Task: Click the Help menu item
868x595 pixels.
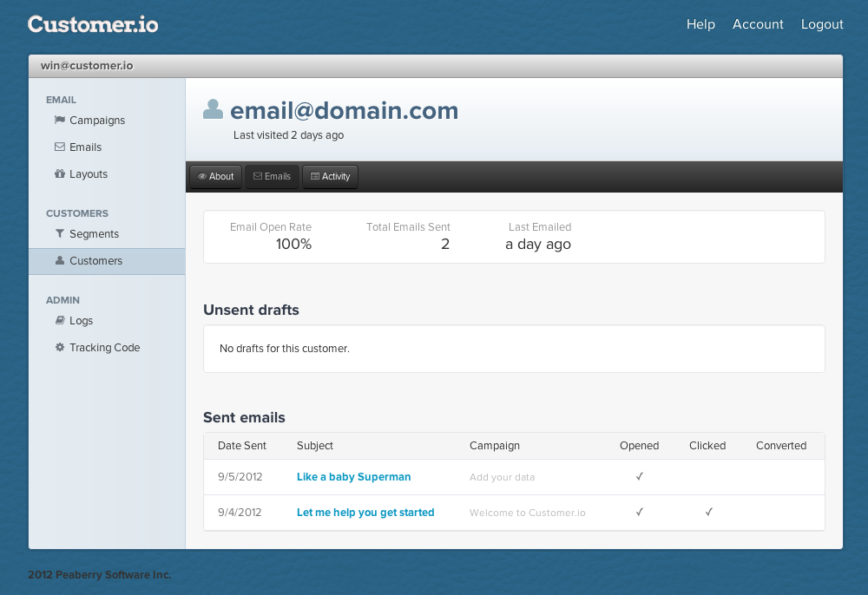Action: click(700, 24)
